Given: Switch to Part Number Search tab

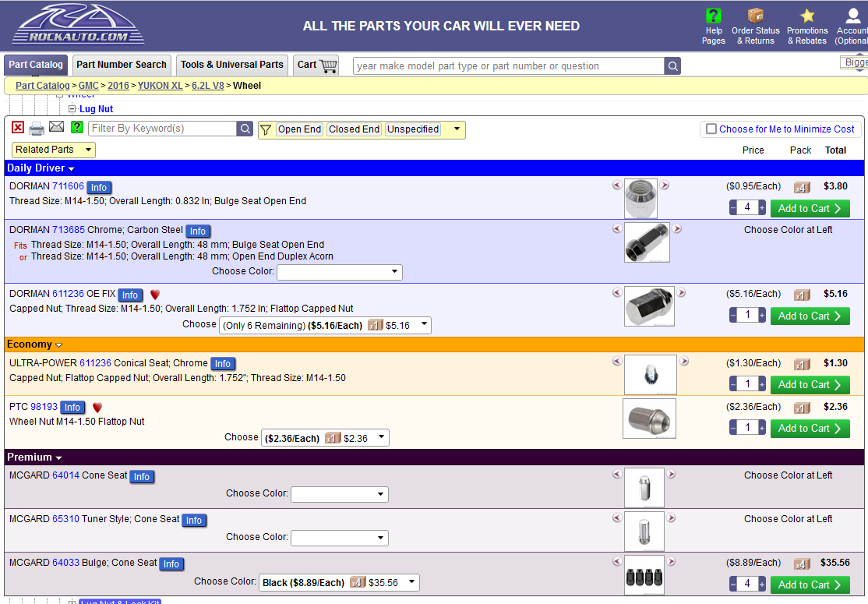Looking at the screenshot, I should 122,65.
